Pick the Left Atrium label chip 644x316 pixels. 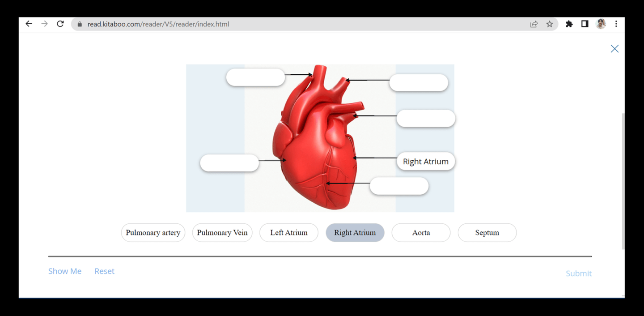[x=289, y=233]
